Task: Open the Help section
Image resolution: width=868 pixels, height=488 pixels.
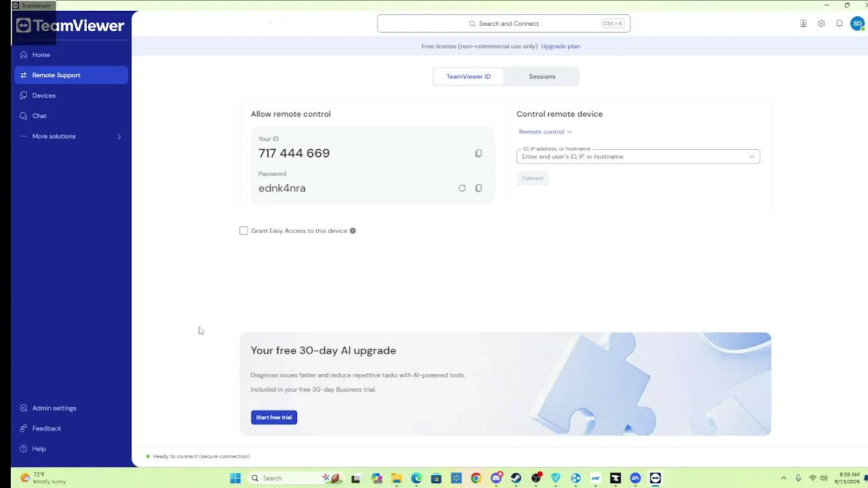Action: pyautogui.click(x=71, y=449)
